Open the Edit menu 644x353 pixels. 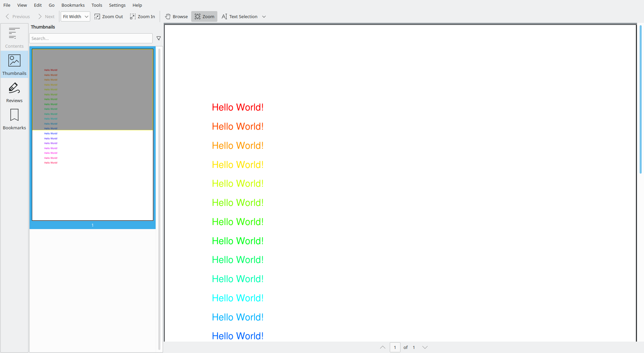[x=38, y=5]
